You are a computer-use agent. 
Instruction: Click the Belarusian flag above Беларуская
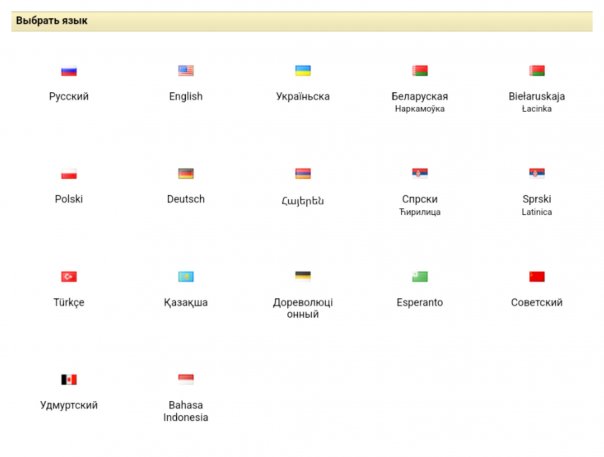[420, 71]
